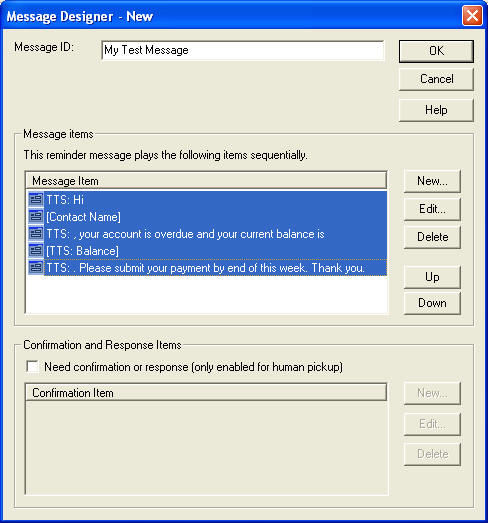Move selected item Down

(432, 303)
